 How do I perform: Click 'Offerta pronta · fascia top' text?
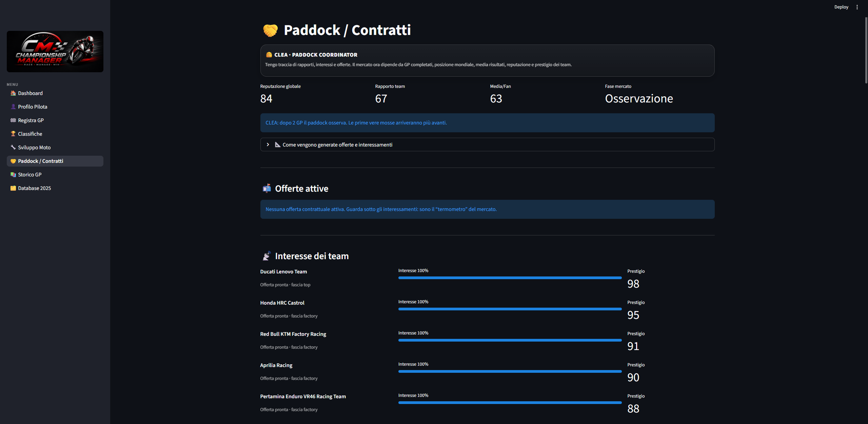coord(285,285)
